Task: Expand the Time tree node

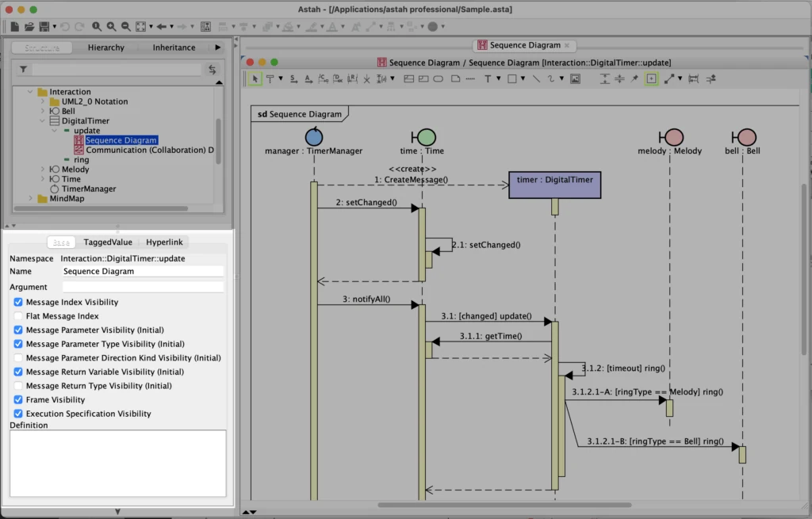Action: tap(43, 179)
